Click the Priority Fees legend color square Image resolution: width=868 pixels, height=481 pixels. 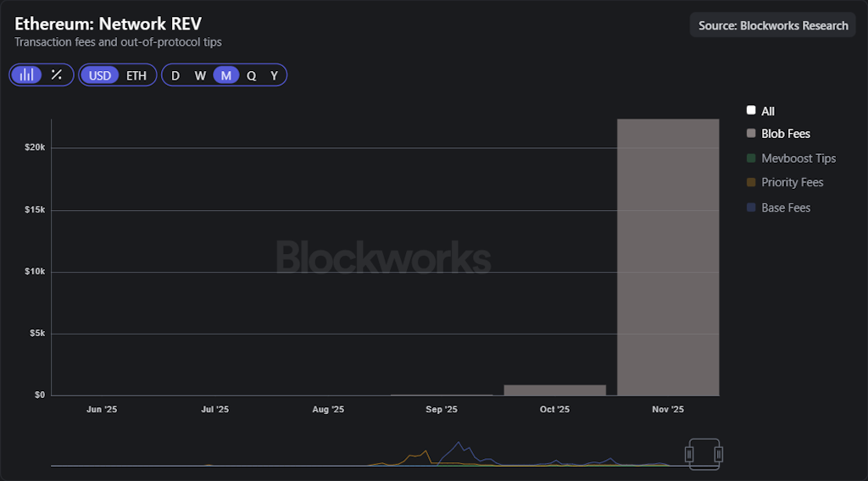pyautogui.click(x=751, y=183)
